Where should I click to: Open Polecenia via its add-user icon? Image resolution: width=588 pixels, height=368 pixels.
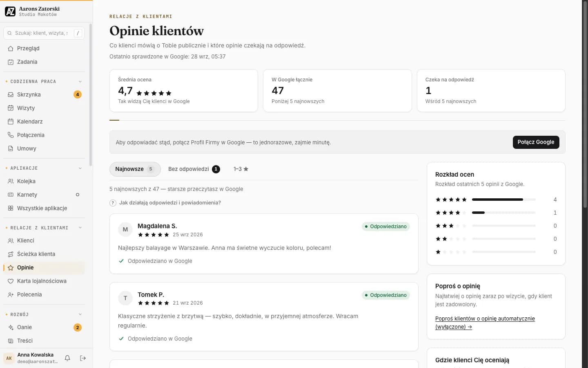coord(11,294)
